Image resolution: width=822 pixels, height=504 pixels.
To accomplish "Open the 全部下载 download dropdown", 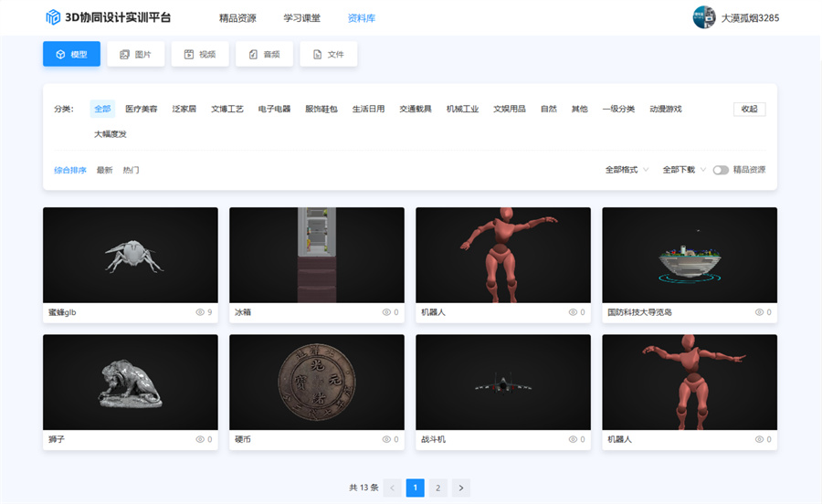I will (x=684, y=170).
